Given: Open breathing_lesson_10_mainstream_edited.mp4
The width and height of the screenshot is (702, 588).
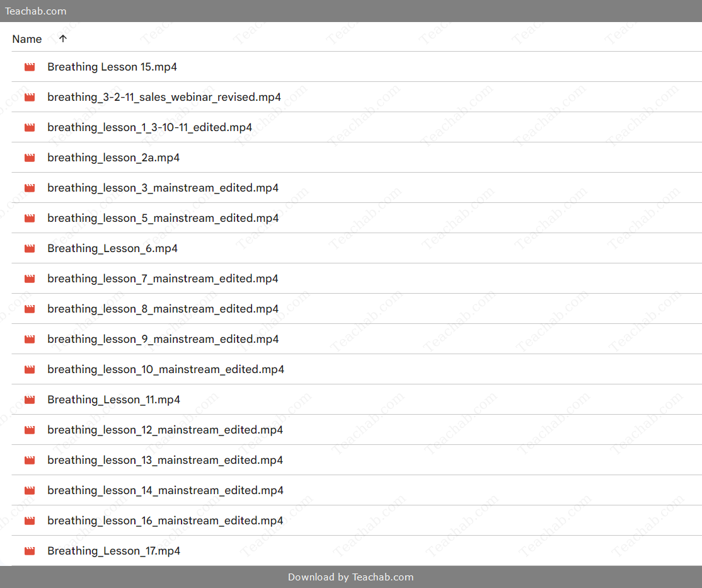Looking at the screenshot, I should point(166,369).
